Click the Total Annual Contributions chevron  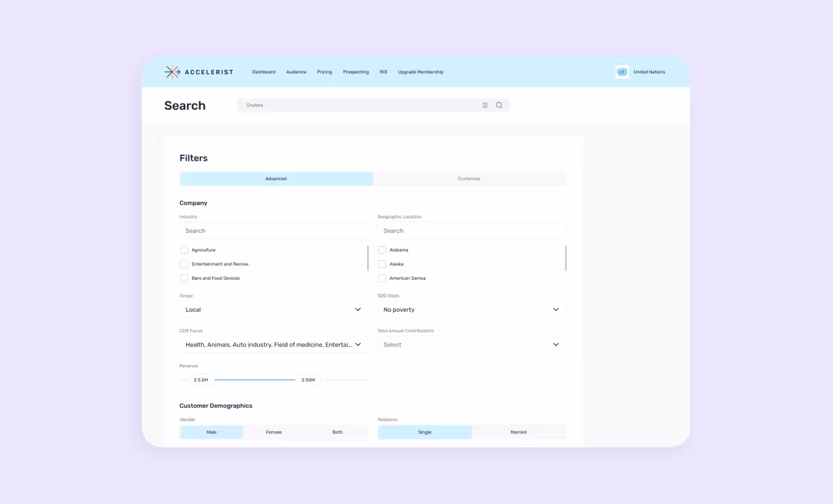click(x=556, y=344)
